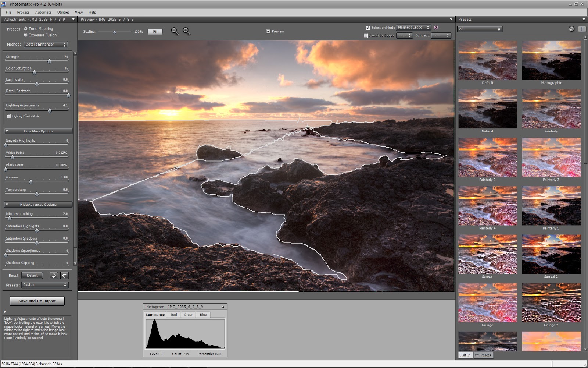Click the Strength slider handle
Screen dimensions: 588x368
49,61
